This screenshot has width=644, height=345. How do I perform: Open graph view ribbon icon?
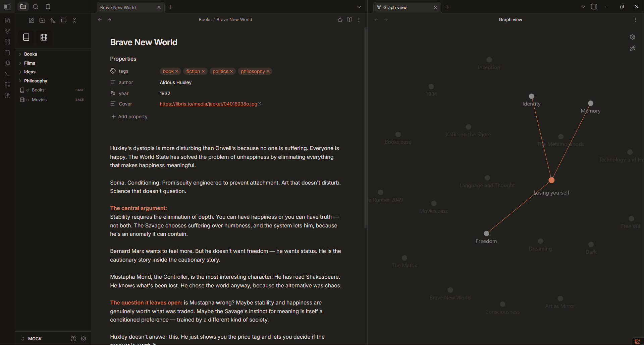click(x=7, y=31)
